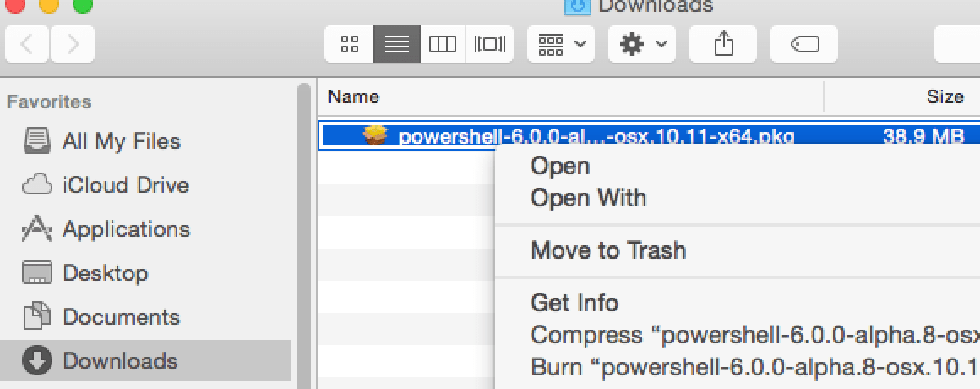The width and height of the screenshot is (980, 389).
Task: Click the powershell pkg package icon
Action: coord(375,135)
